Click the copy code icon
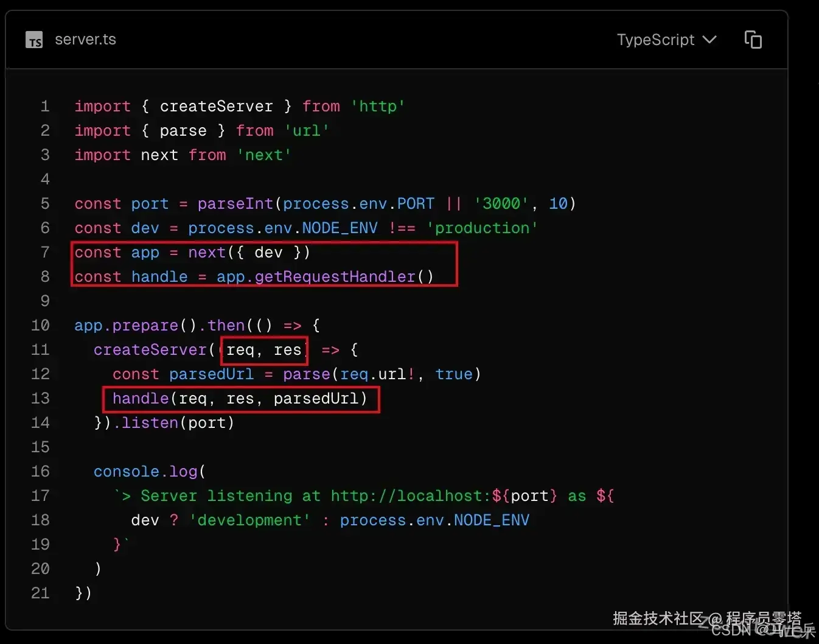Viewport: 819px width, 644px height. pyautogui.click(x=753, y=39)
